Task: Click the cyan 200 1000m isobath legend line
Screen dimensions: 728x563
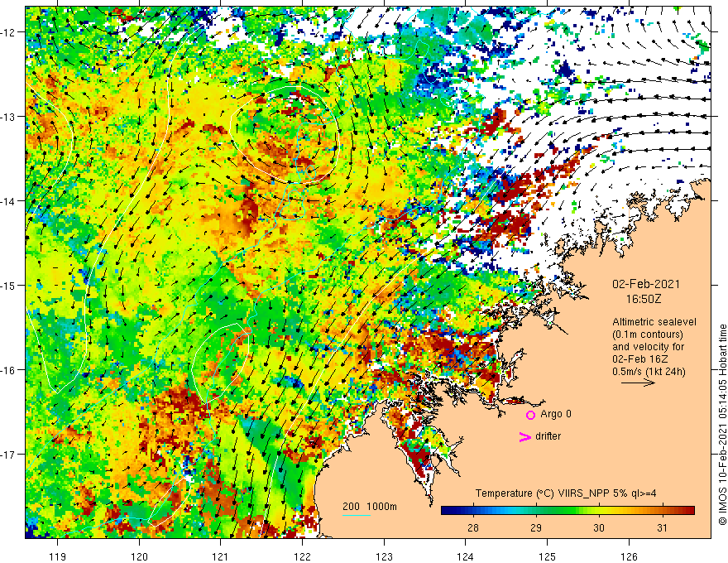Action: coord(356,515)
